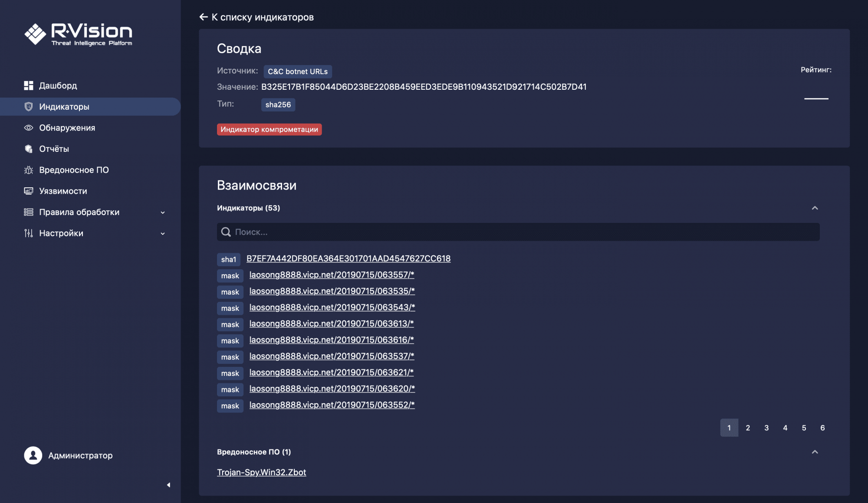Click the Отчёты report icon
Viewport: 868px width, 503px height.
[29, 149]
